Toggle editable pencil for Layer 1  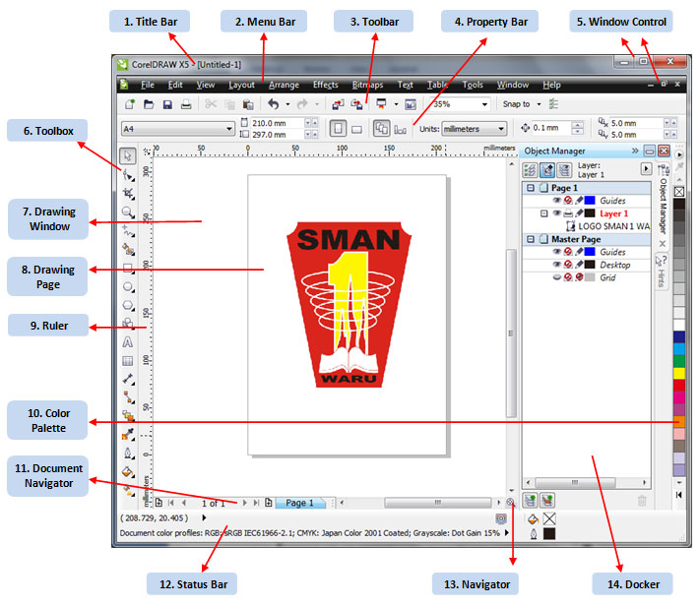pyautogui.click(x=579, y=213)
